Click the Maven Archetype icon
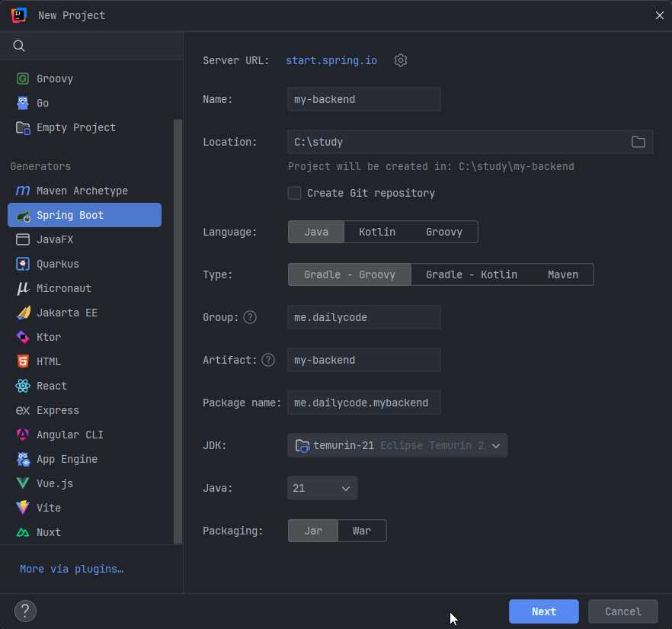Viewport: 672px width, 629px height. coord(23,191)
